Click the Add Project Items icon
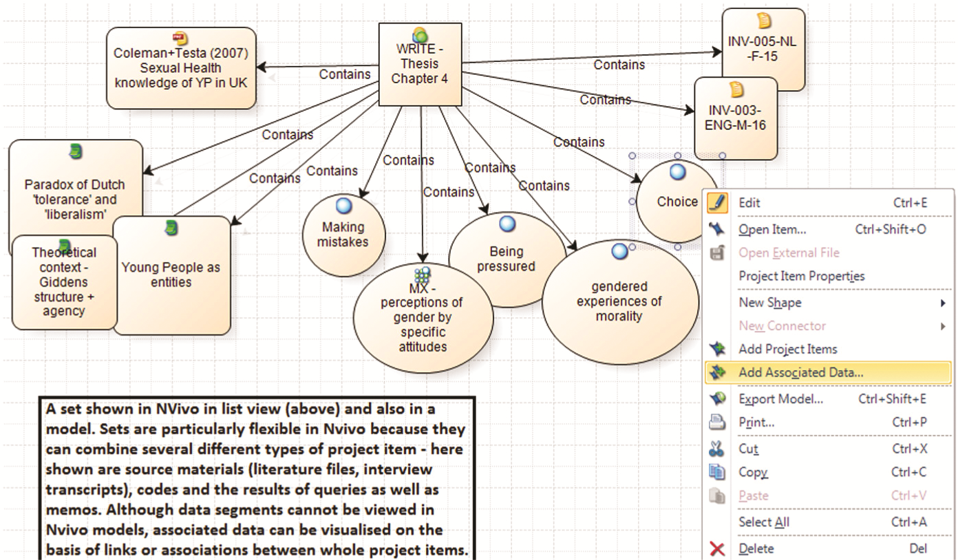 click(x=717, y=348)
